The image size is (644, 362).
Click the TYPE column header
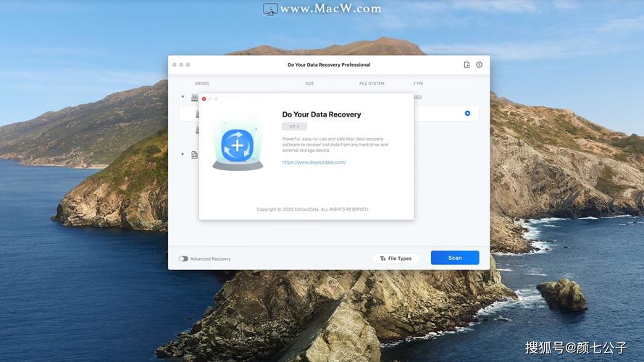click(x=418, y=83)
